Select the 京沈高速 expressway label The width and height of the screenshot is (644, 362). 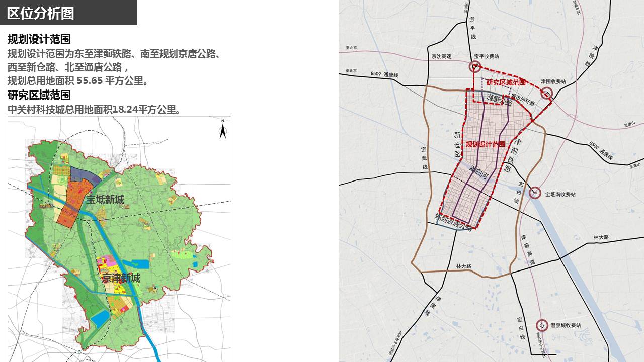[x=441, y=57]
